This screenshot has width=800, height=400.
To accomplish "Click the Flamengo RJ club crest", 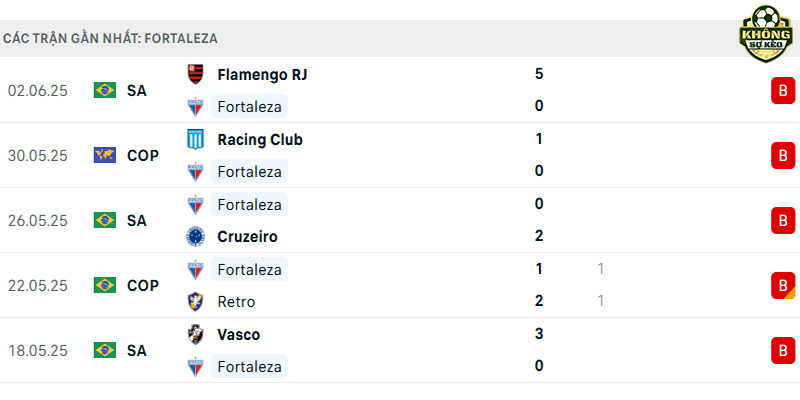I will (195, 74).
